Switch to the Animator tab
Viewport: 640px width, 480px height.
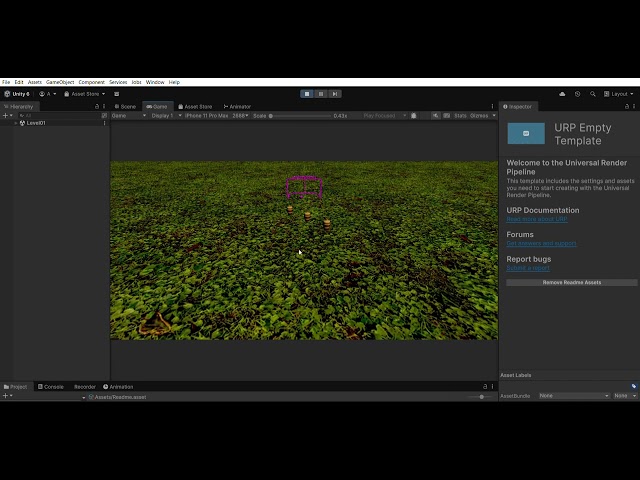237,107
